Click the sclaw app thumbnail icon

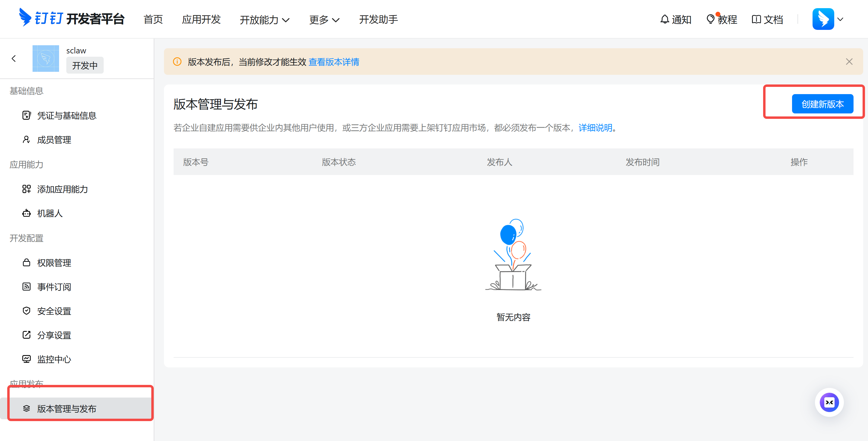coord(46,58)
